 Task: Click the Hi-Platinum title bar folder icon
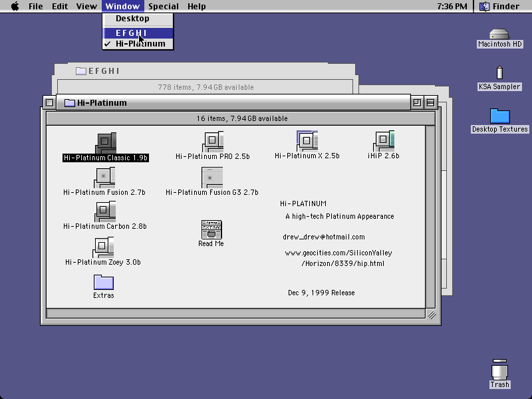[70, 103]
